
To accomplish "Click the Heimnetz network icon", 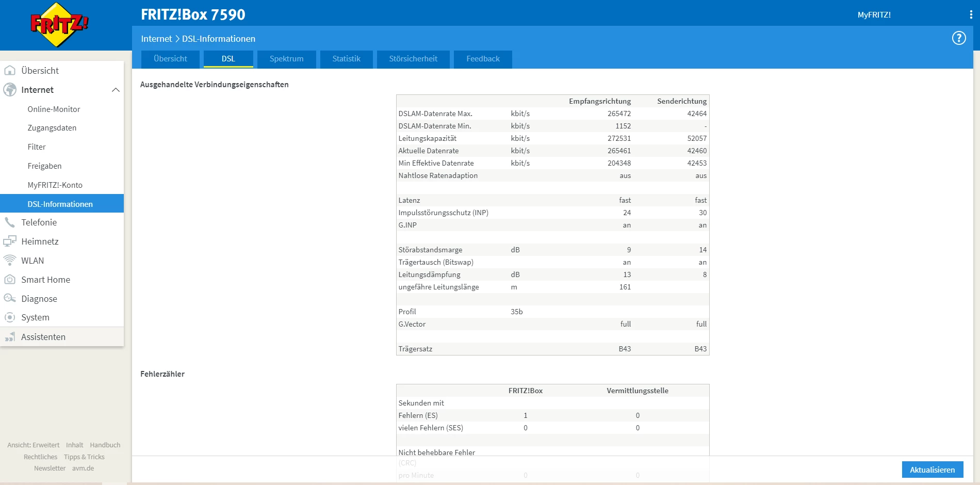I will point(10,241).
